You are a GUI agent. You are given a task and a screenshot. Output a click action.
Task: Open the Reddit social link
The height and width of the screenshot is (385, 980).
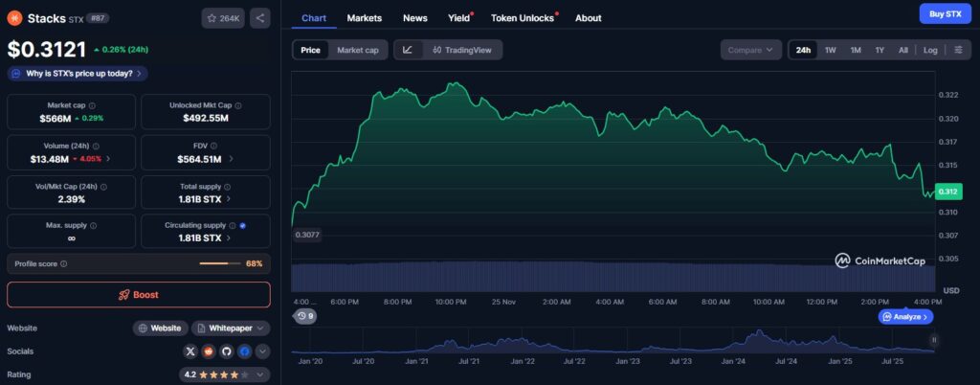tap(209, 351)
